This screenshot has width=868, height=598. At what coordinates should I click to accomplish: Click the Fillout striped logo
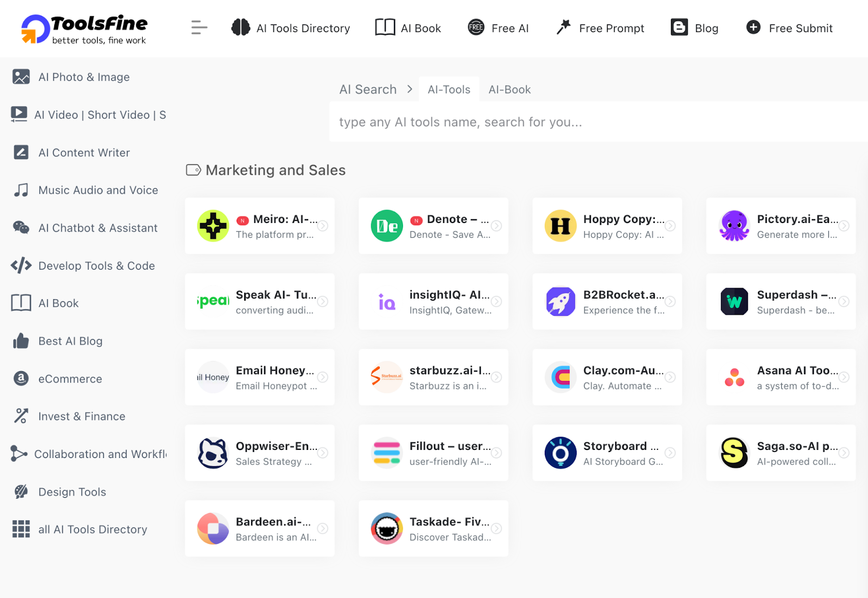click(387, 453)
